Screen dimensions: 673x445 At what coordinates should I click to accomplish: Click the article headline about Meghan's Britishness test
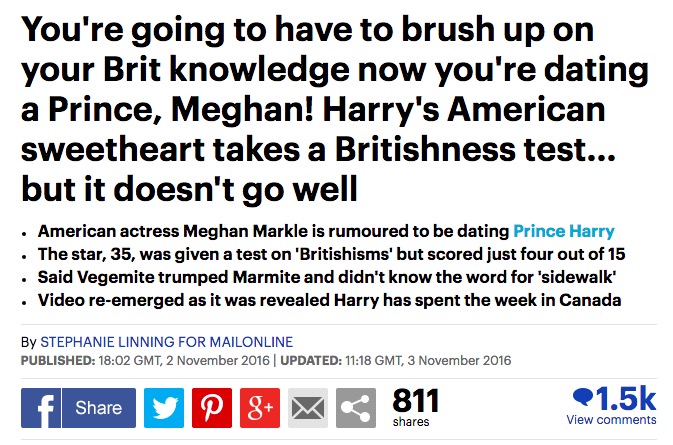pyautogui.click(x=335, y=109)
